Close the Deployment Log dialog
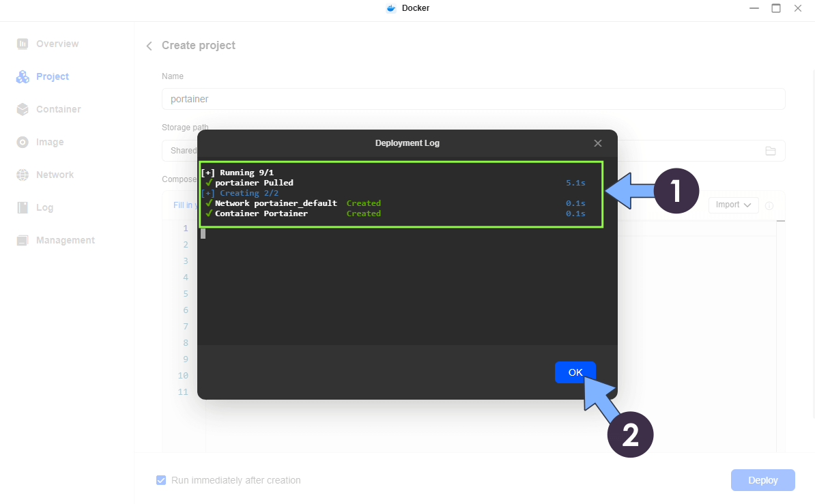This screenshot has height=504, width=815. tap(597, 143)
